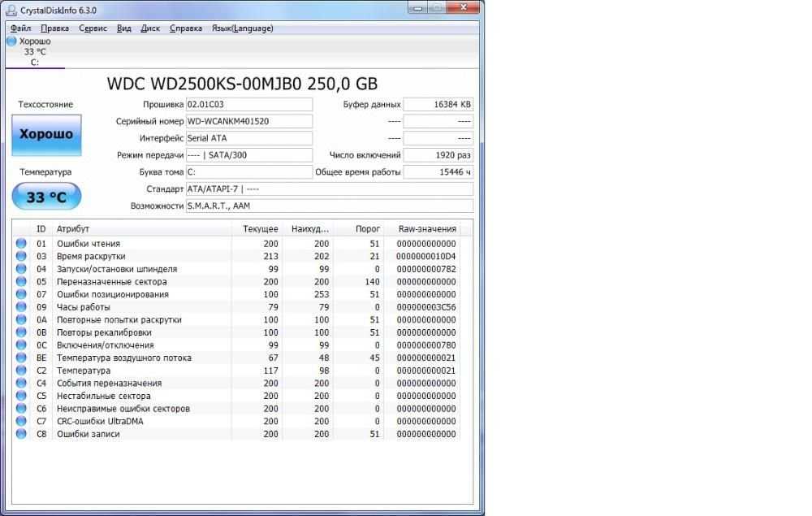Click status icon for Температура воздушного потока row
Screen dimensions: 812x516
click(21, 358)
